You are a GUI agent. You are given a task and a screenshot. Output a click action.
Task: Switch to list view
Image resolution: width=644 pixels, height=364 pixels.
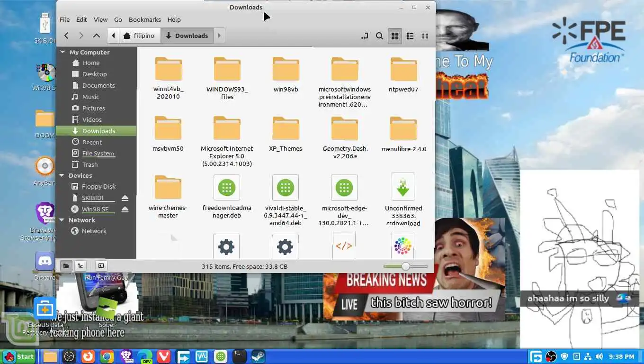(x=410, y=36)
